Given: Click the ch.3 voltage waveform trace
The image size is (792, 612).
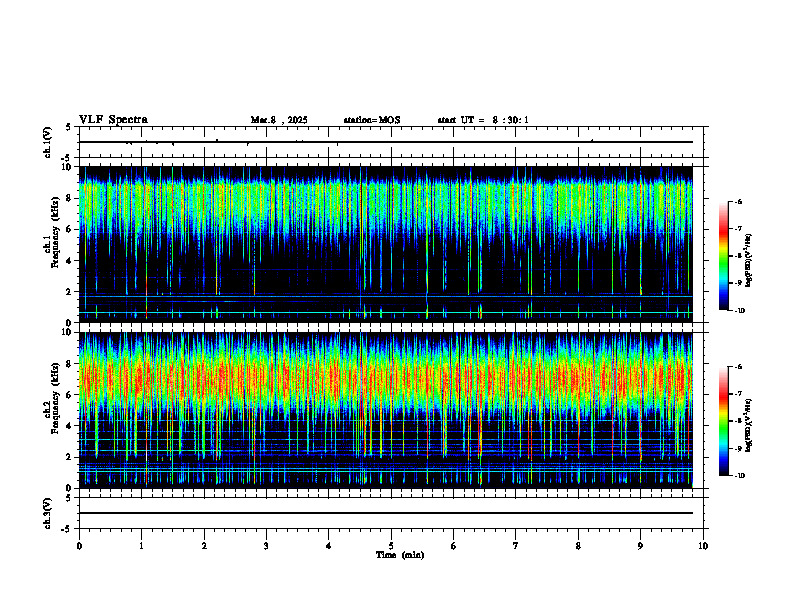Looking at the screenshot, I should tap(386, 513).
